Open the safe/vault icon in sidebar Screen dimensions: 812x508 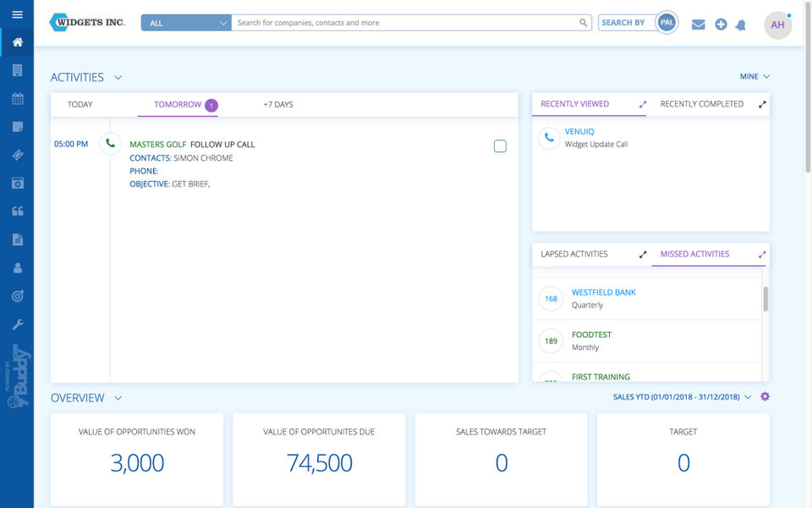point(18,183)
